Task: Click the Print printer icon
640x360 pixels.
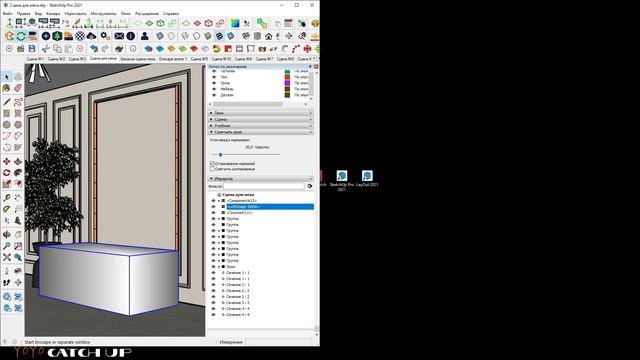Action: tap(119, 49)
